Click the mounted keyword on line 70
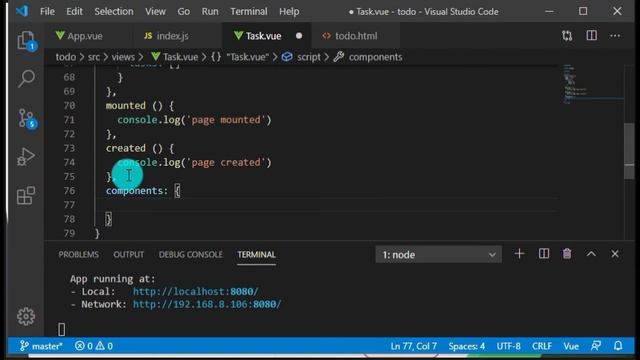 pos(126,106)
